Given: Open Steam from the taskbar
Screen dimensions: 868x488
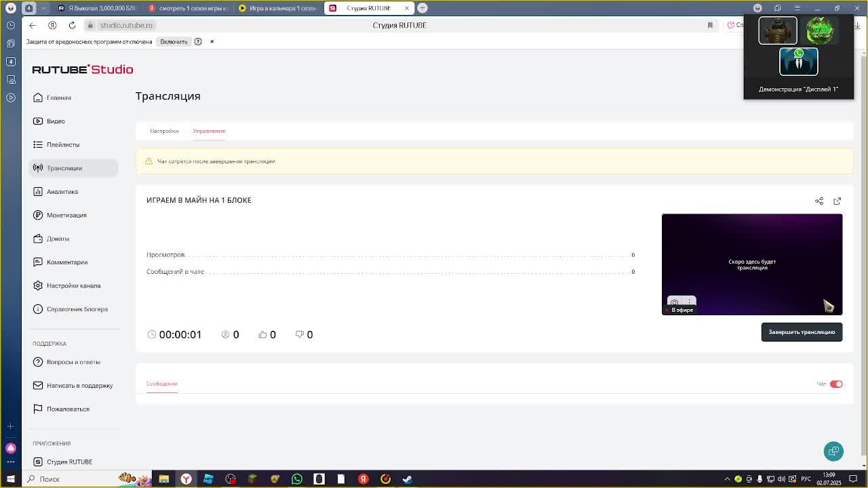Looking at the screenshot, I should click(x=408, y=479).
